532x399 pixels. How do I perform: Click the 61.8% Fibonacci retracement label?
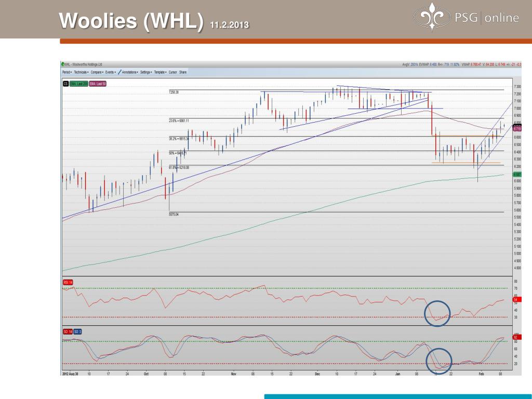click(179, 168)
